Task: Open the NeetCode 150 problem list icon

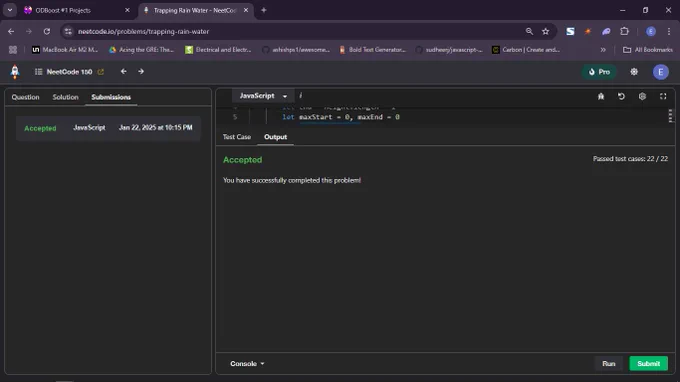Action: pos(39,72)
